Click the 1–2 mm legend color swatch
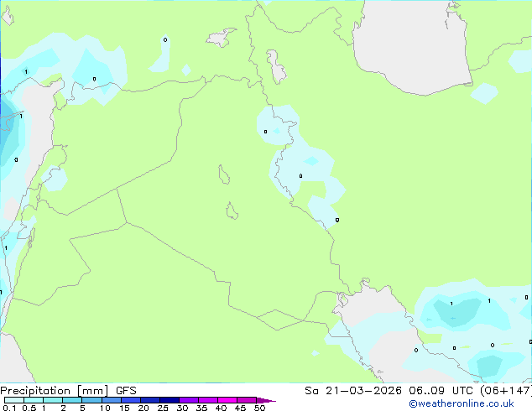The width and height of the screenshot is (532, 411). tap(53, 400)
